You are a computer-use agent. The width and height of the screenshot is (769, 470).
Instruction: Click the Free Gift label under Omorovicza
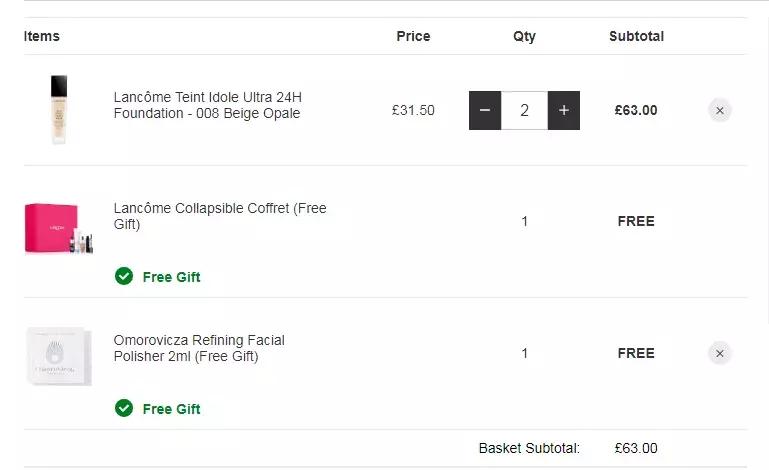tap(171, 409)
